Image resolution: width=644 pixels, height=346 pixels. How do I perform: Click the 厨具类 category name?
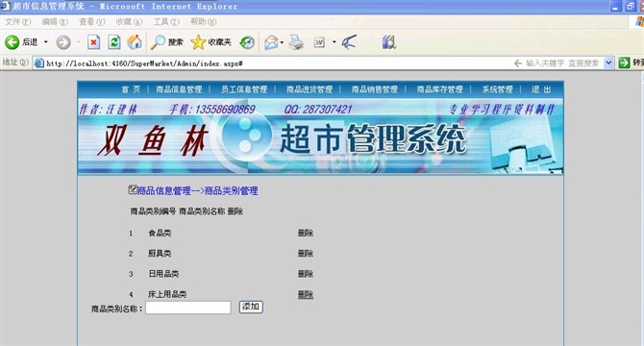160,254
